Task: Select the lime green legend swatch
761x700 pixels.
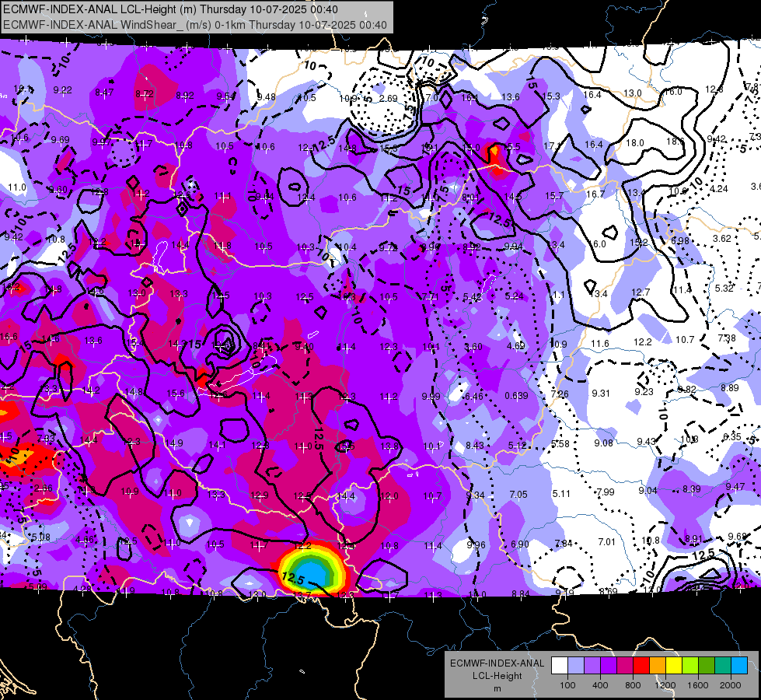Action: 690,666
